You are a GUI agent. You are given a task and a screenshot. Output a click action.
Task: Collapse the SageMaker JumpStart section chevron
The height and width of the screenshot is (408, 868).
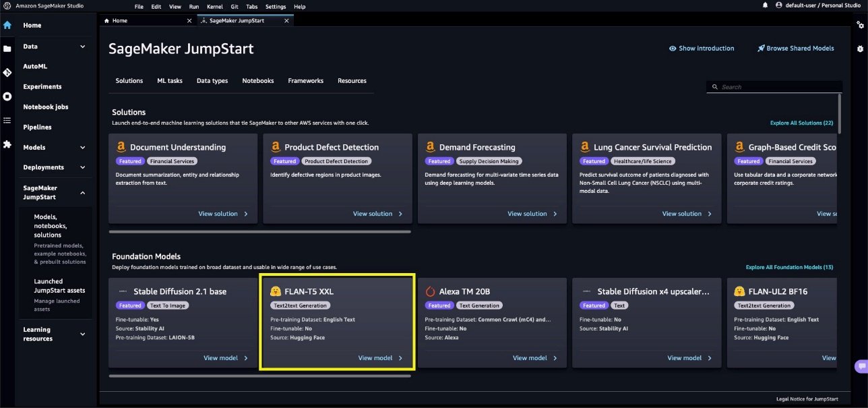tap(83, 193)
